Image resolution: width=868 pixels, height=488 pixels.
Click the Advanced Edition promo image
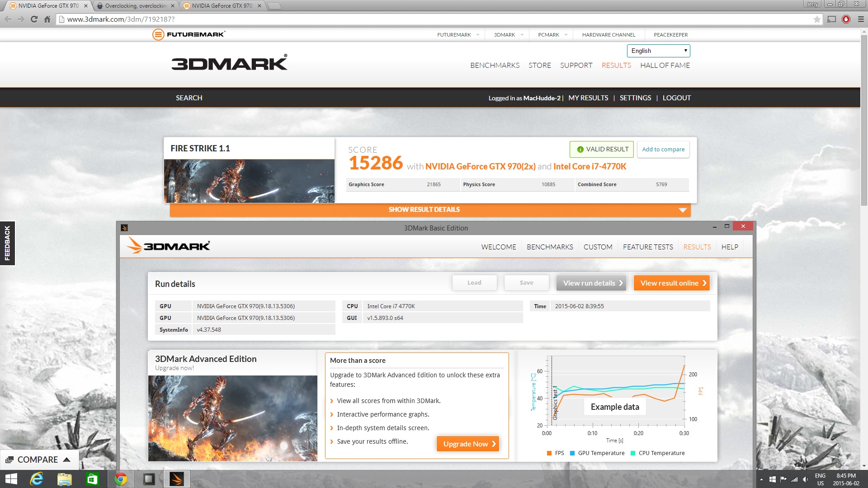tap(233, 418)
